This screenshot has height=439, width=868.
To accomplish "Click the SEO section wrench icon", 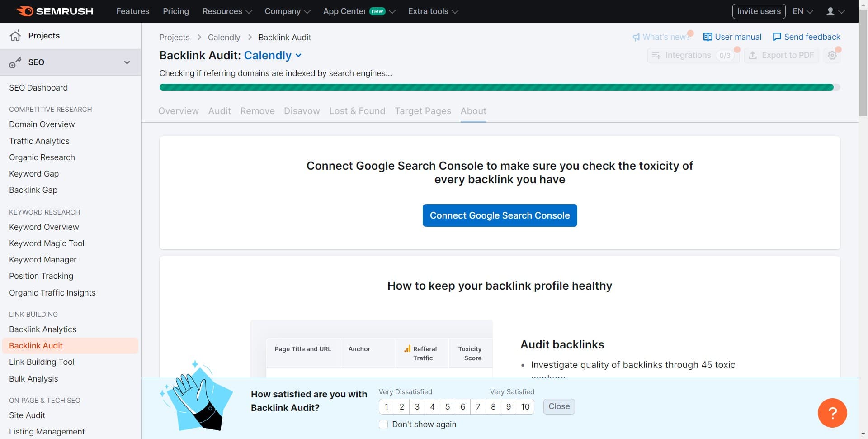I will pyautogui.click(x=15, y=62).
